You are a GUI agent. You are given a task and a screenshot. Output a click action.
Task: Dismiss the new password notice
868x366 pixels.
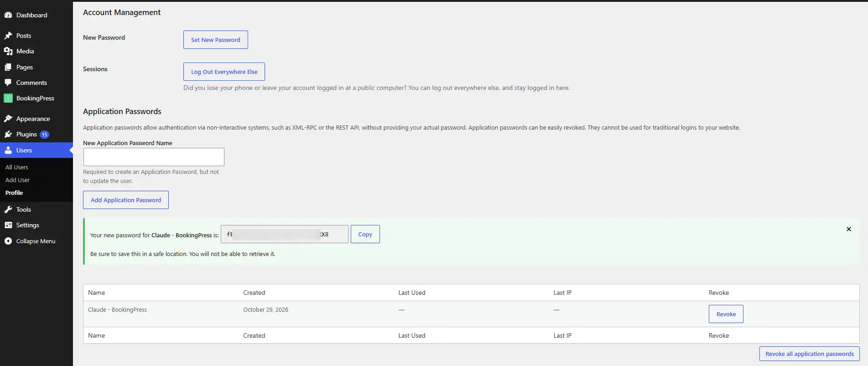tap(849, 229)
